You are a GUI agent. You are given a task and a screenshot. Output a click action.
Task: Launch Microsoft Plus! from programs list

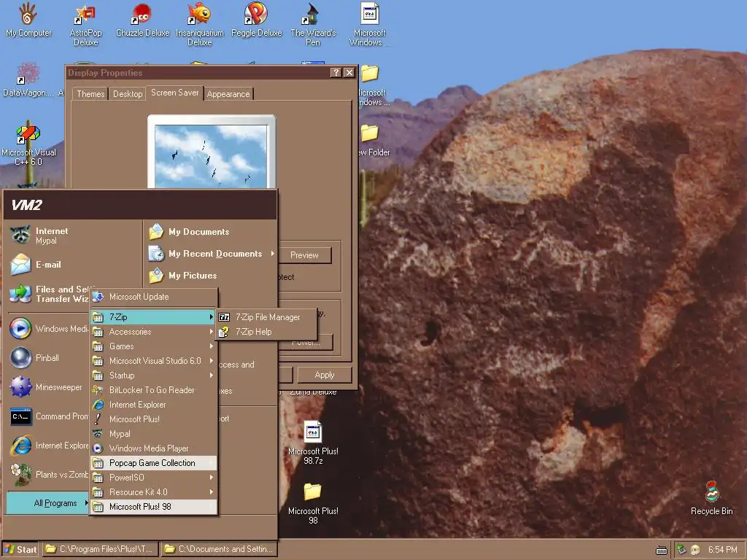pyautogui.click(x=153, y=419)
